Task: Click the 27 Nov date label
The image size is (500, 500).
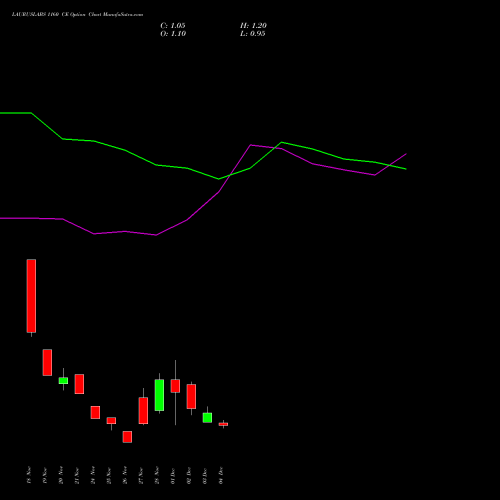Action: click(141, 475)
